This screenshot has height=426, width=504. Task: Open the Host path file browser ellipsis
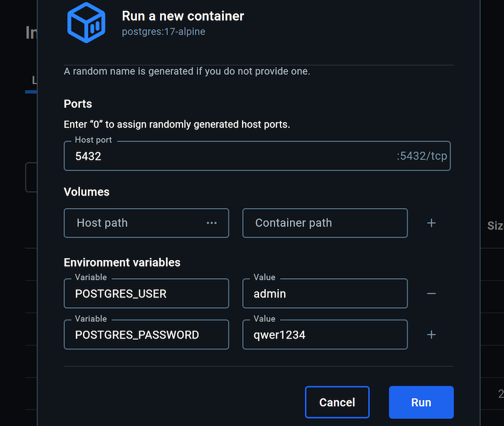(x=212, y=223)
